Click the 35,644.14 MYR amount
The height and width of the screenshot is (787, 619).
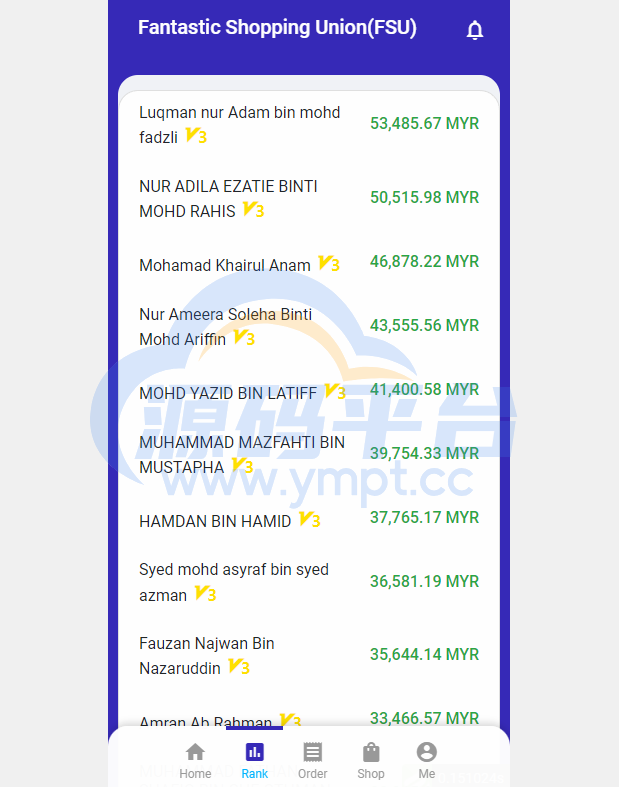tap(424, 654)
